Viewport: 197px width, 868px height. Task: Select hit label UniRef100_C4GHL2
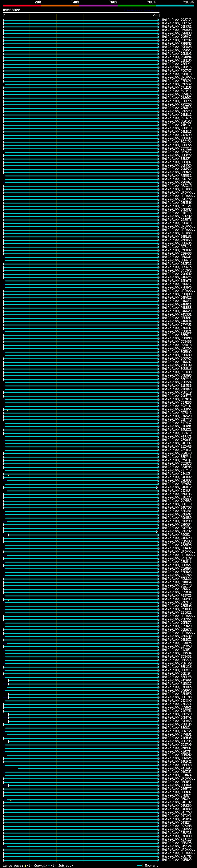pyautogui.click(x=177, y=487)
